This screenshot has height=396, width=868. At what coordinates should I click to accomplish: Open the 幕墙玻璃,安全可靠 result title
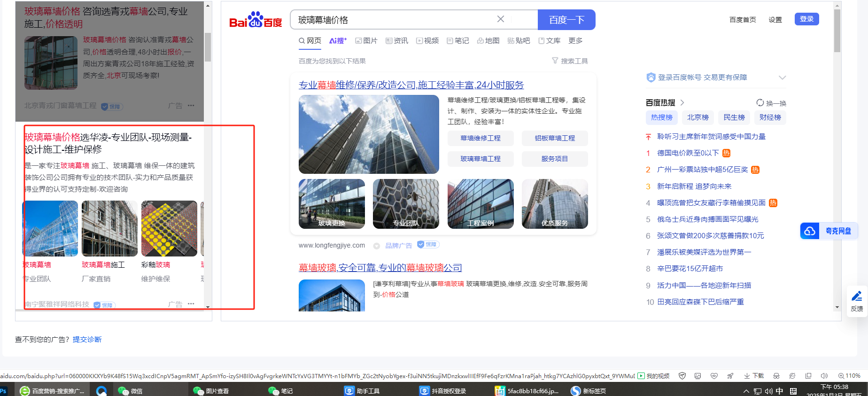(380, 268)
